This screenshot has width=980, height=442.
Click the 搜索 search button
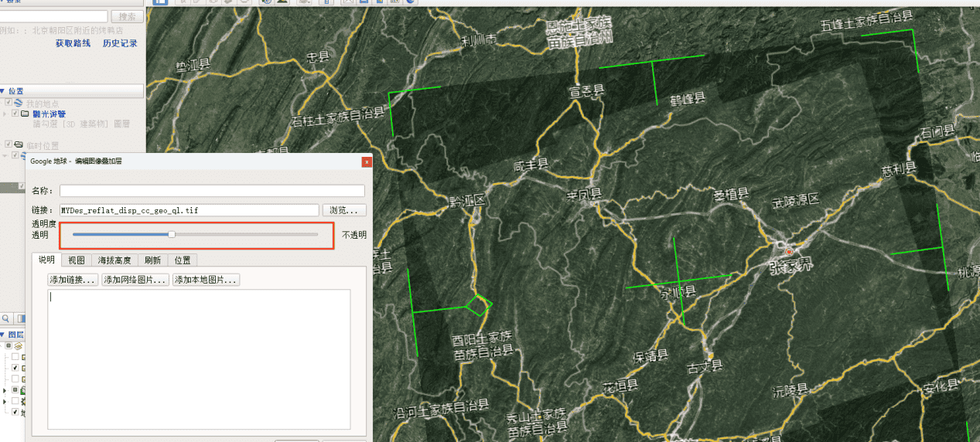[x=126, y=16]
